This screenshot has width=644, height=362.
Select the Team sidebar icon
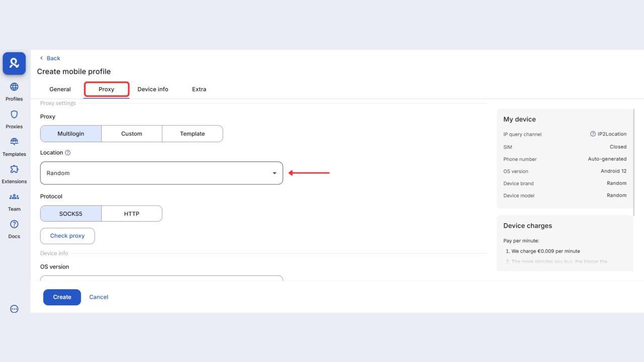[14, 201]
